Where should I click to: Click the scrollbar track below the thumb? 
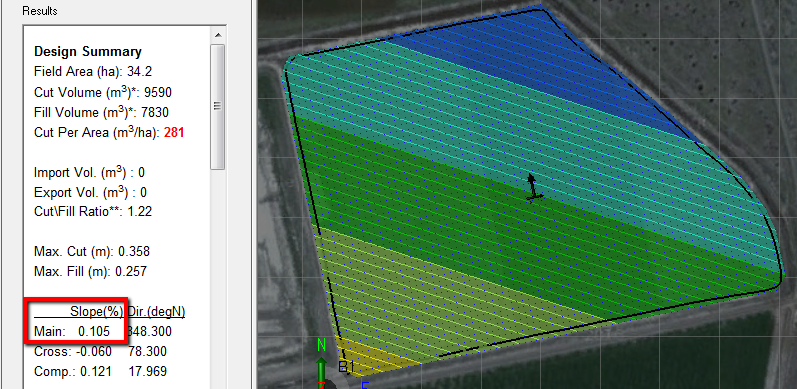[218, 280]
